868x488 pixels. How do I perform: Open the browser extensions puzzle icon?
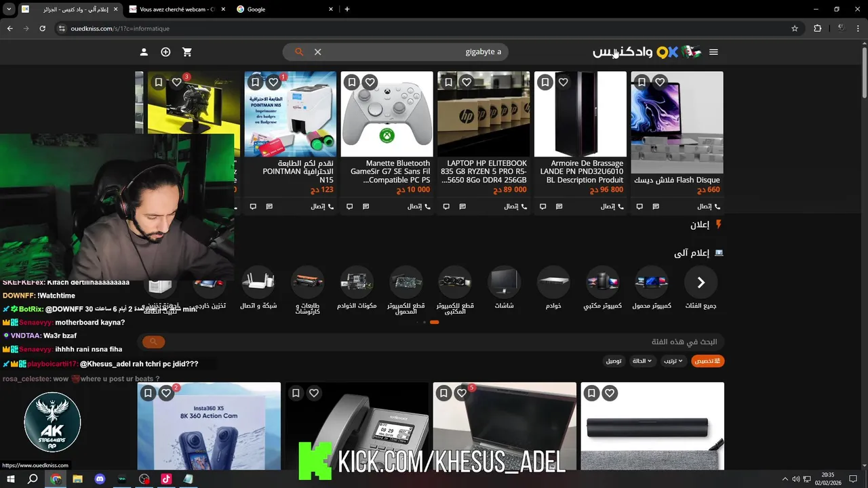click(x=817, y=28)
